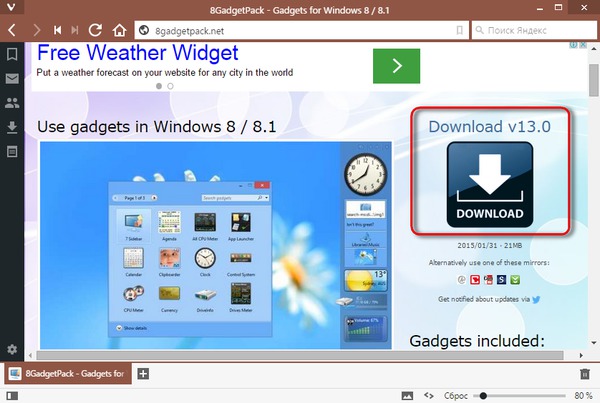Screen dimensions: 600x403
Task: Click the 8gadgetpack.net address field
Action: (x=302, y=30)
